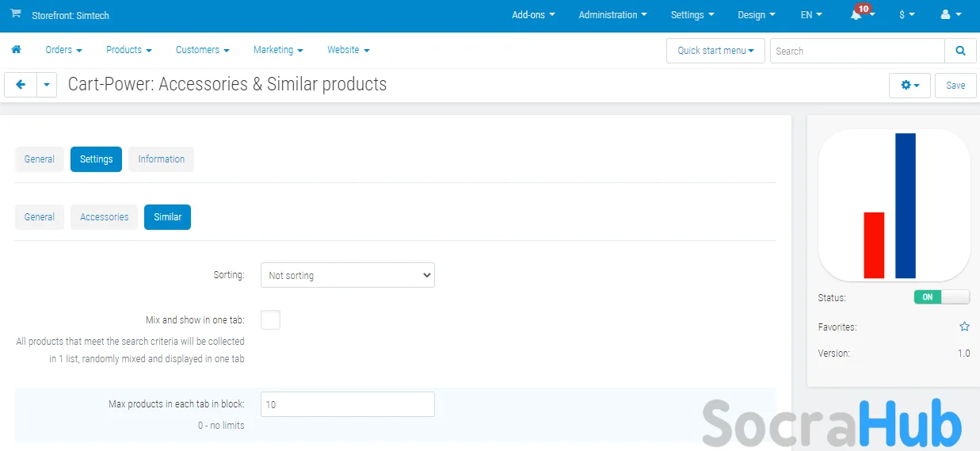
Task: Click the Max products input field
Action: coord(348,404)
